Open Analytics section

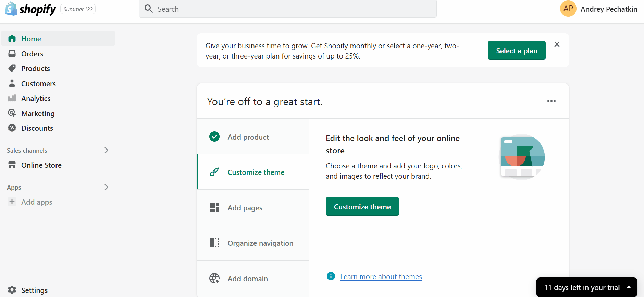36,99
